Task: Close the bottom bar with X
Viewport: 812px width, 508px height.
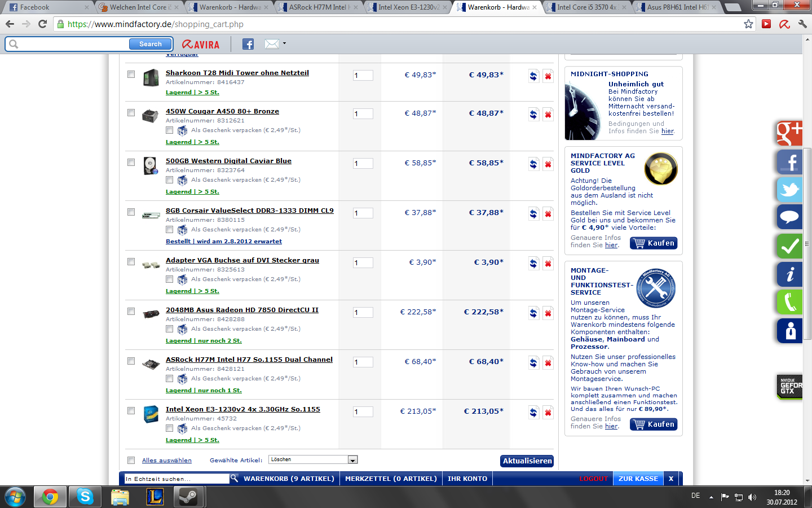Action: (671, 479)
